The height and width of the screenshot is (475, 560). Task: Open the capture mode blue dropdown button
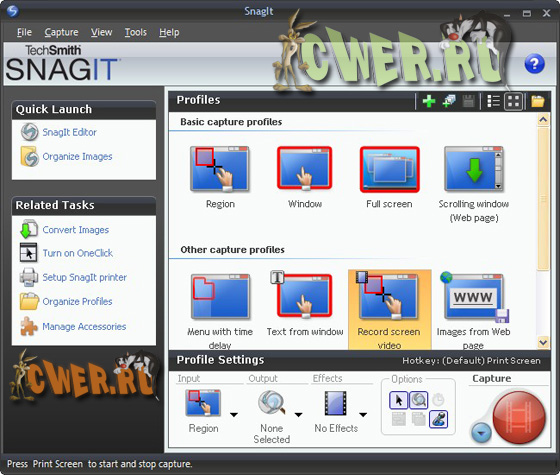pos(481,433)
